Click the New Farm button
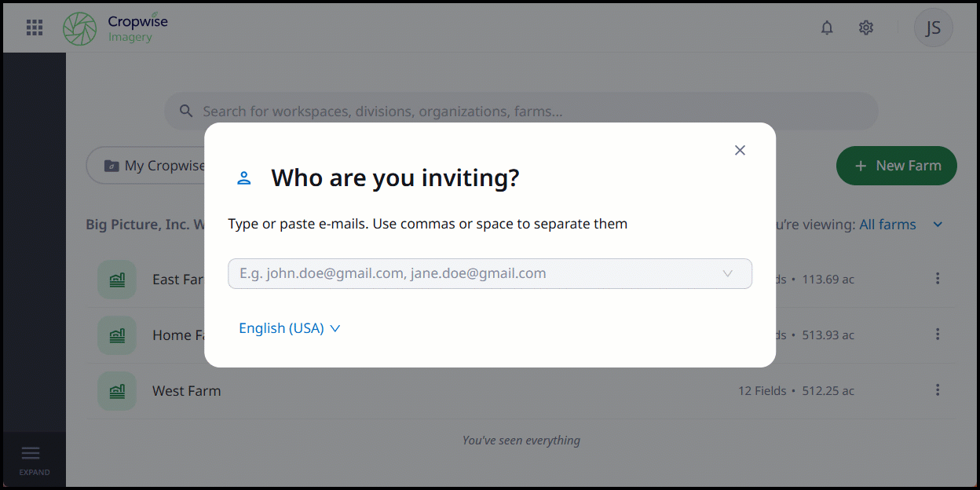 896,166
